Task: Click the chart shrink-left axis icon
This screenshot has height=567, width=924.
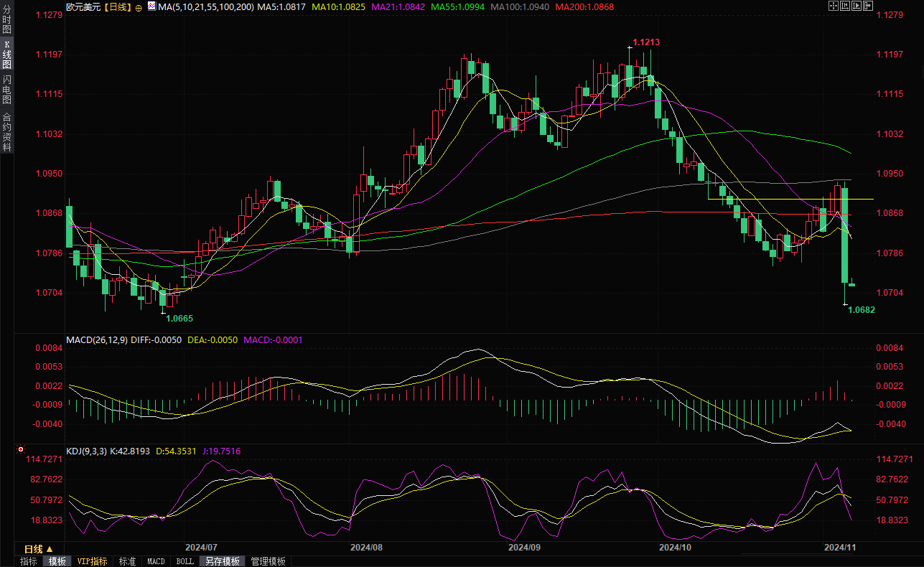Action: (x=845, y=6)
